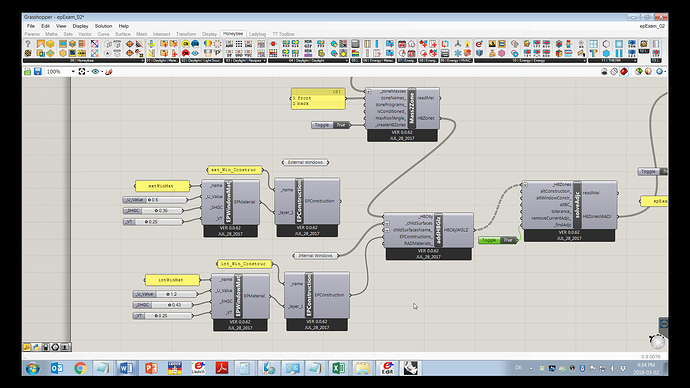This screenshot has width=690, height=388.
Task: Open the Solution menu
Action: pos(103,26)
